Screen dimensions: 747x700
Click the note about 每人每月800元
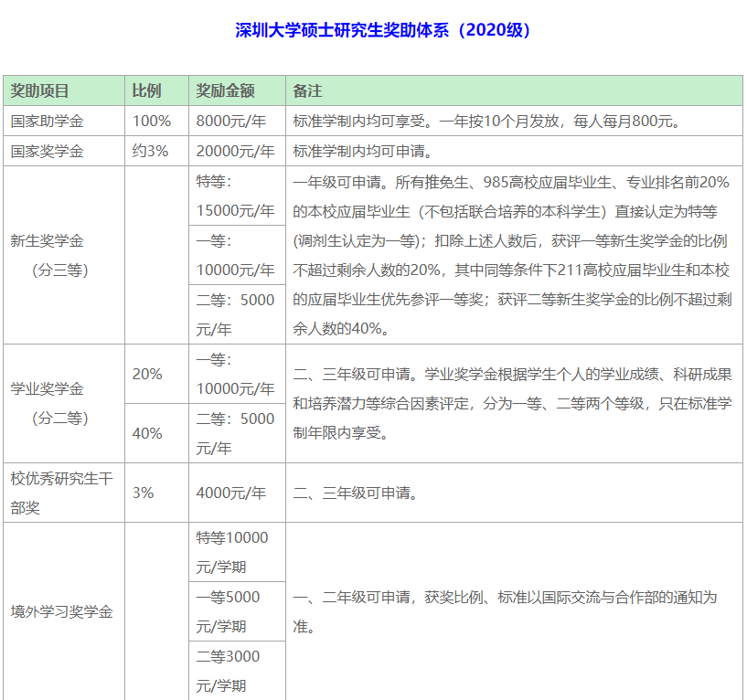[x=514, y=121]
